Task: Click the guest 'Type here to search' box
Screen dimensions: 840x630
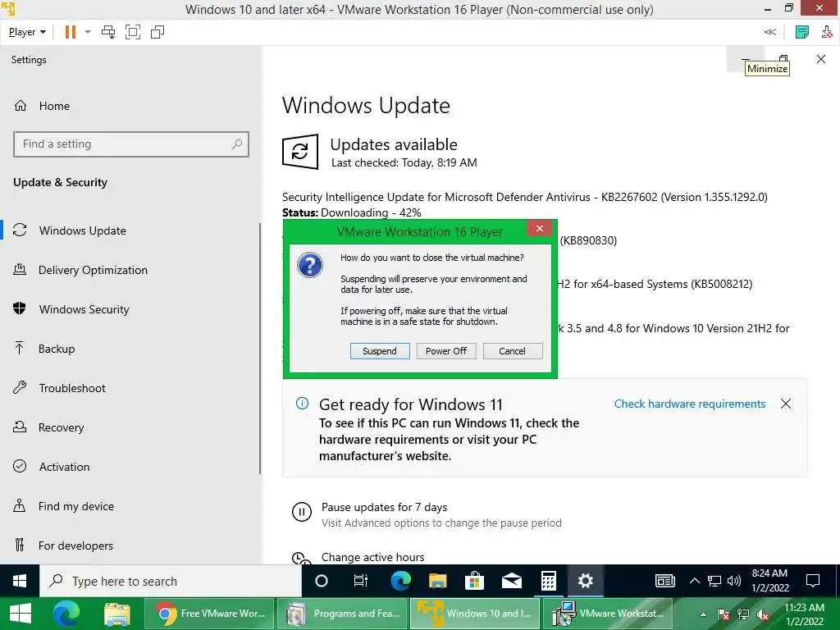Action: pyautogui.click(x=171, y=581)
